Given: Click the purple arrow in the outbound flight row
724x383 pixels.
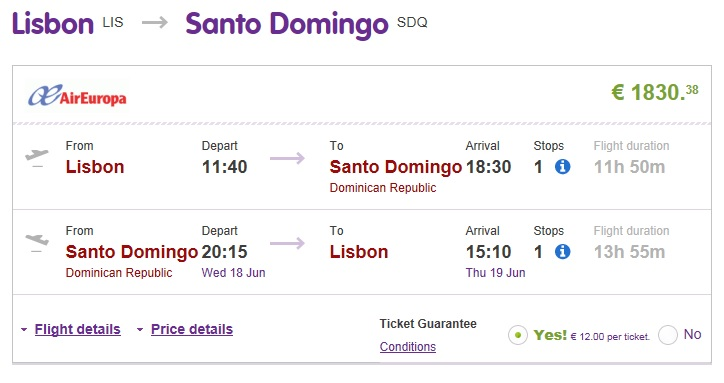Looking at the screenshot, I should (x=287, y=158).
